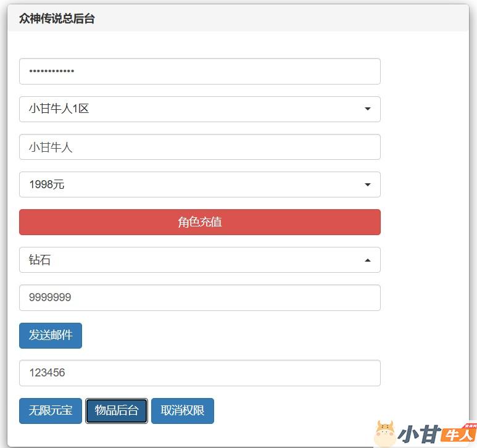This screenshot has width=477, height=448.
Task: Open the 小甘牛人1区 server dropdown
Action: [x=199, y=109]
